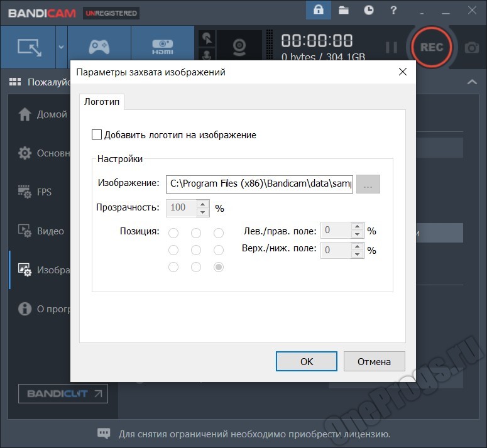The height and width of the screenshot is (448, 487).
Task: Enable 'Добавить логотип на изображение' checkbox
Action: pos(97,134)
